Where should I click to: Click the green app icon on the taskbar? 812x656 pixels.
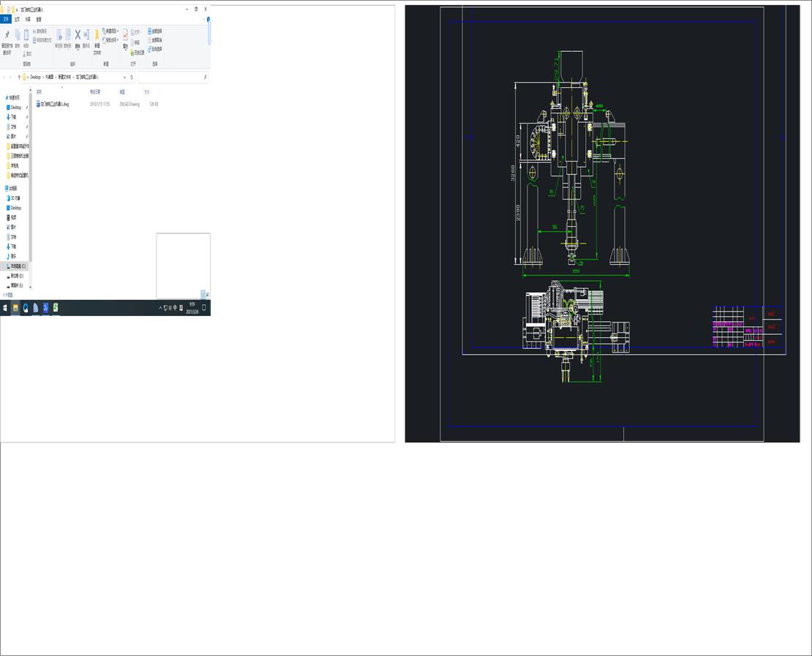pos(56,308)
